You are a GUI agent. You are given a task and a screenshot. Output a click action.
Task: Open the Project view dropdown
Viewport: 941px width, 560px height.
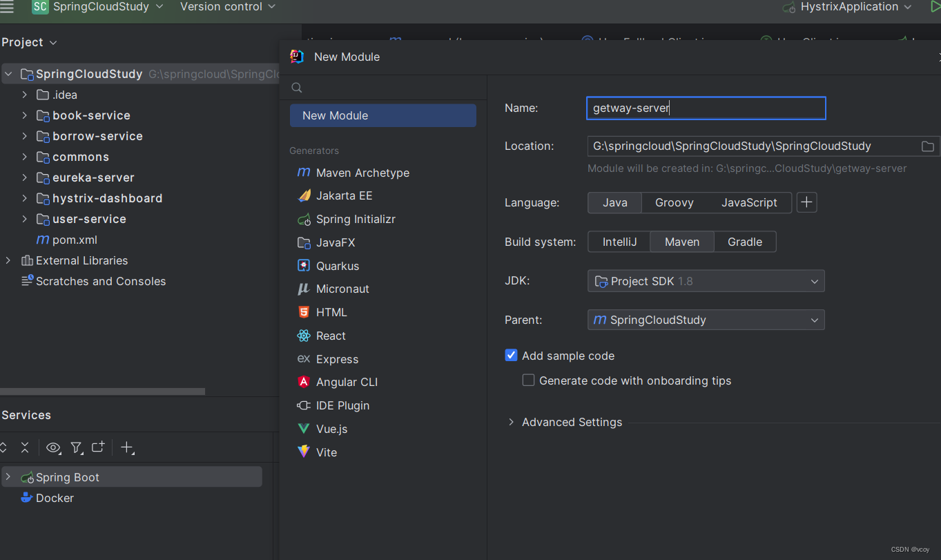click(x=29, y=42)
